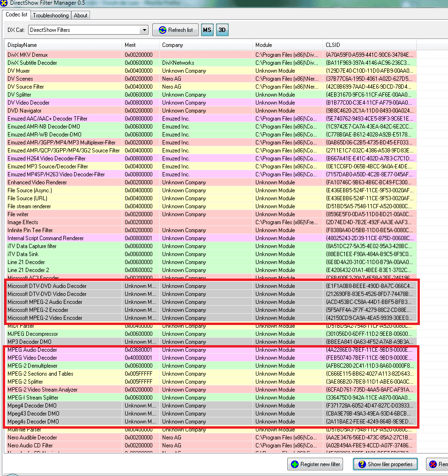The image size is (448, 476).
Task: Select the Nero Audio CD Filter row
Action: tap(211, 446)
